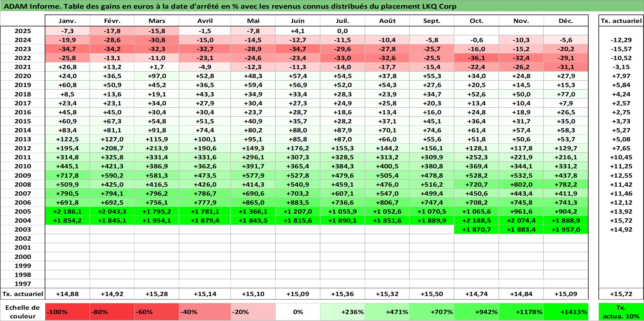Screen dimensions: 644x321
Task: Select '+14,88' in bottom Tx. actuariel row
Action: coord(67,294)
